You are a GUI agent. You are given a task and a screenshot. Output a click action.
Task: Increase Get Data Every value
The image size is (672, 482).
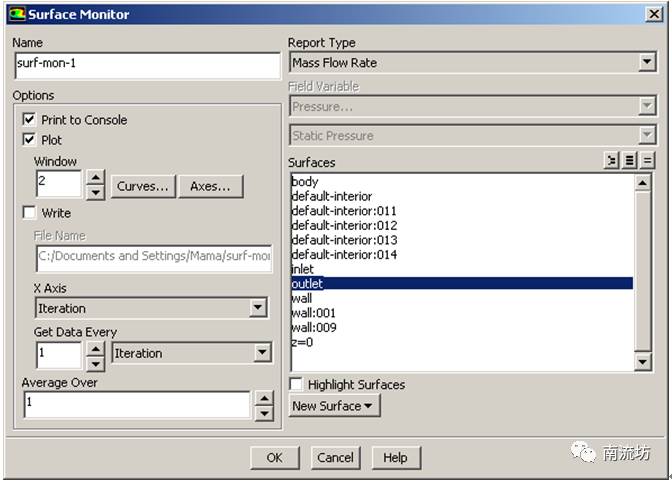pyautogui.click(x=95, y=349)
